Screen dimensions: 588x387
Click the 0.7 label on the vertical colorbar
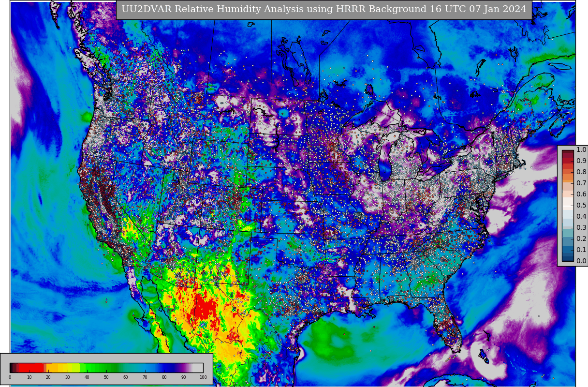[581, 183]
